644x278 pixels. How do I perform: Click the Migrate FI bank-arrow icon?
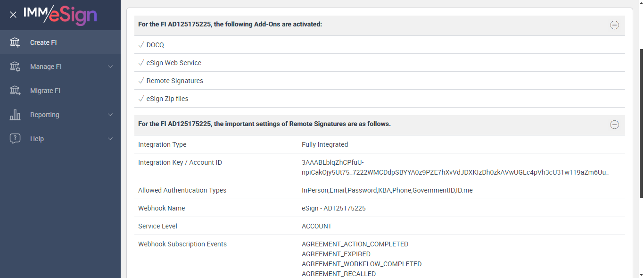(15, 91)
